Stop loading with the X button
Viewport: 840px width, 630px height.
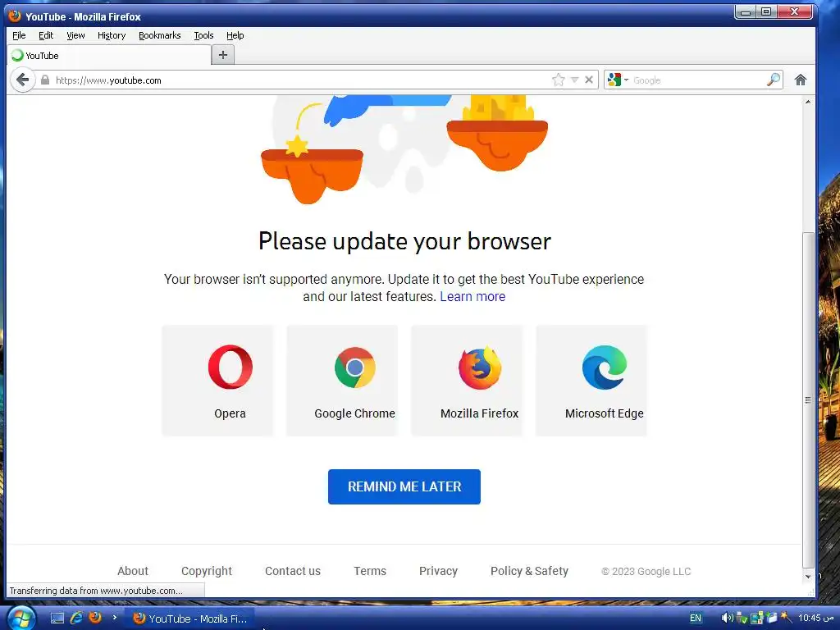click(589, 80)
